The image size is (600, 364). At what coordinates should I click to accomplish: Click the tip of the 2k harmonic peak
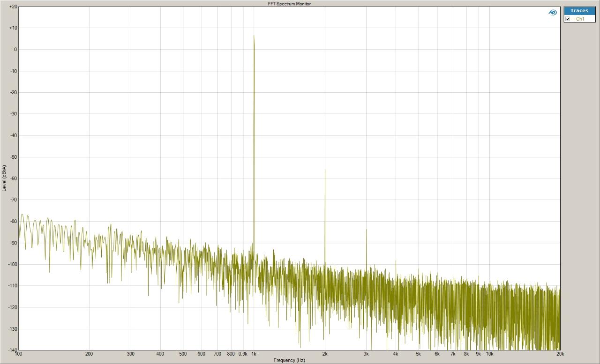point(325,170)
